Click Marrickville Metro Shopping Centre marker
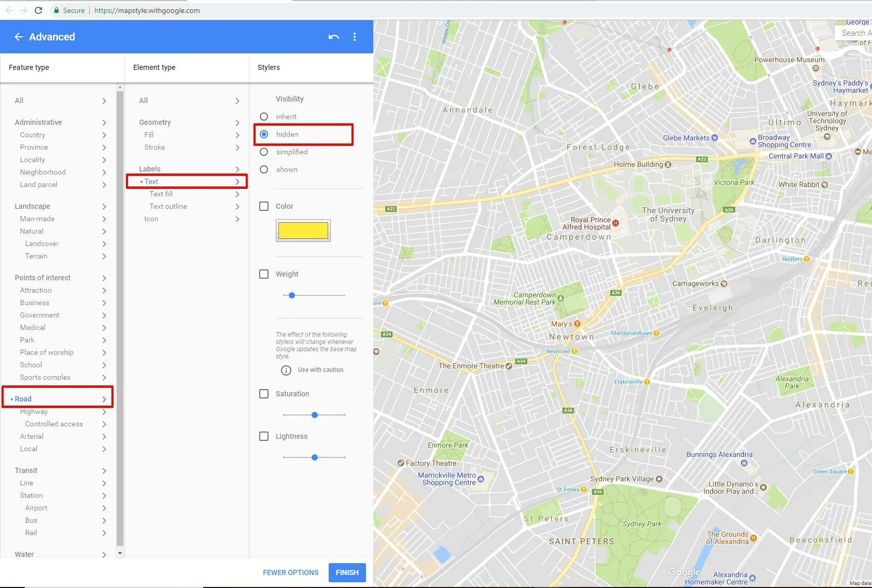Viewport: 872px width, 588px height. 481,479
